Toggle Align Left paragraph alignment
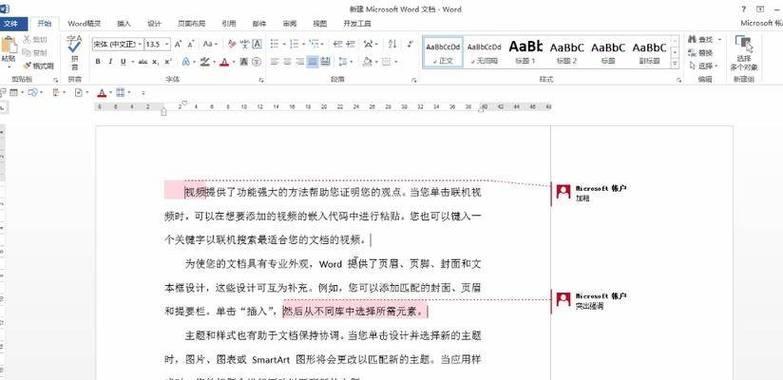Viewport: 783px width, 380px height. (x=275, y=62)
